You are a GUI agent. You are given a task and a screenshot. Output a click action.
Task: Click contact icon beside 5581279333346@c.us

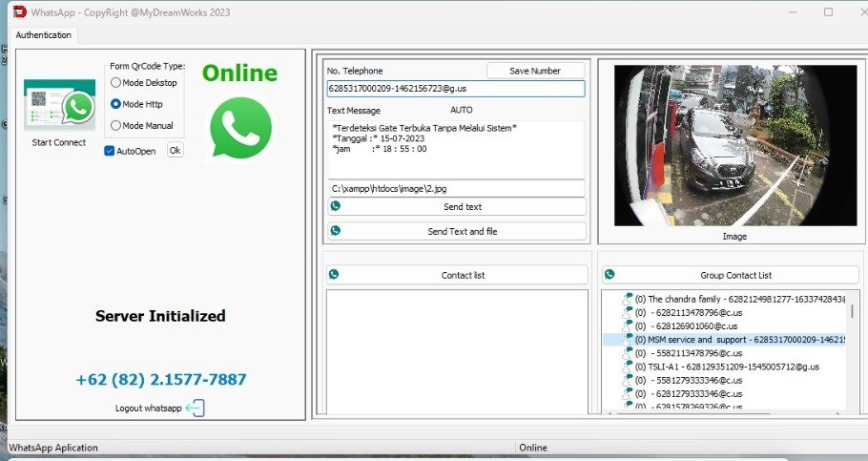[x=628, y=380]
